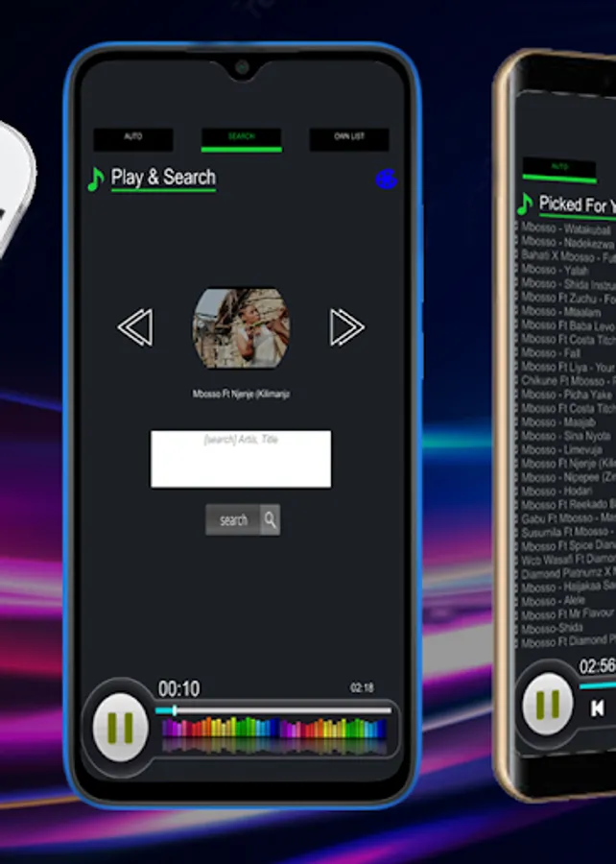The image size is (616, 864).
Task: Play Mbosso - Nipepee track
Action: 568,477
